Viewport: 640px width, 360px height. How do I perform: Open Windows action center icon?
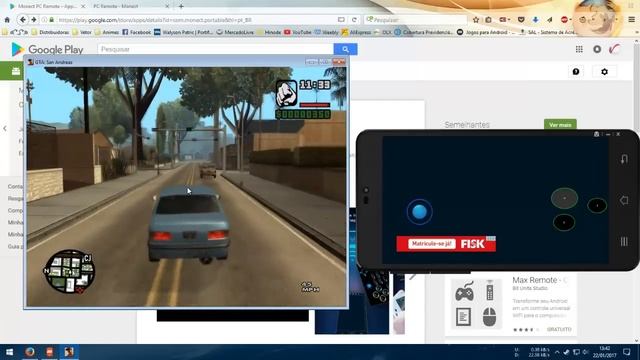(x=627, y=352)
